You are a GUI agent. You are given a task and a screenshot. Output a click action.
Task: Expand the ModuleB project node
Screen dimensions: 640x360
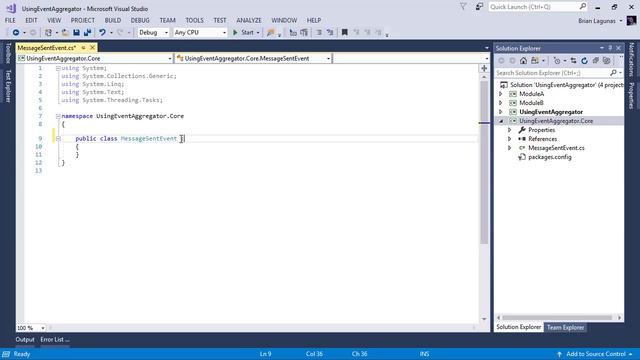[x=501, y=103]
